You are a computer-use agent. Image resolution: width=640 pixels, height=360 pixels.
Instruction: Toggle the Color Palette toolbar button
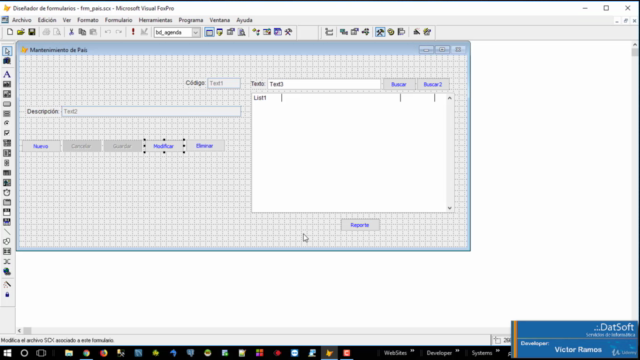tap(391, 32)
